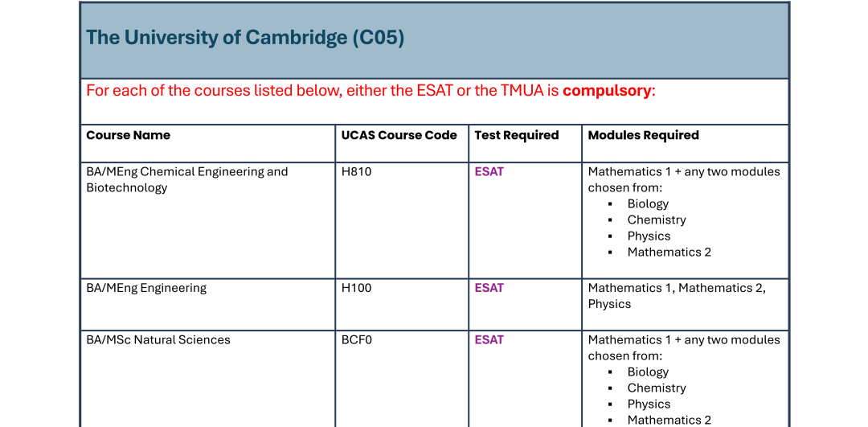Image resolution: width=868 pixels, height=427 pixels.
Task: Select the BA/MSc Natural Sciences course name
Action: tap(158, 339)
